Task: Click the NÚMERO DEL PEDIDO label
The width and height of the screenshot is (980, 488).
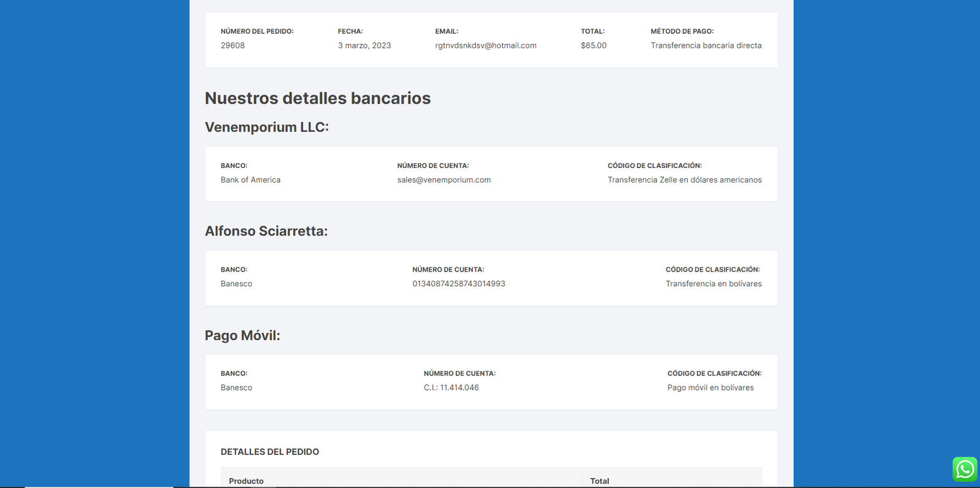Action: tap(257, 31)
